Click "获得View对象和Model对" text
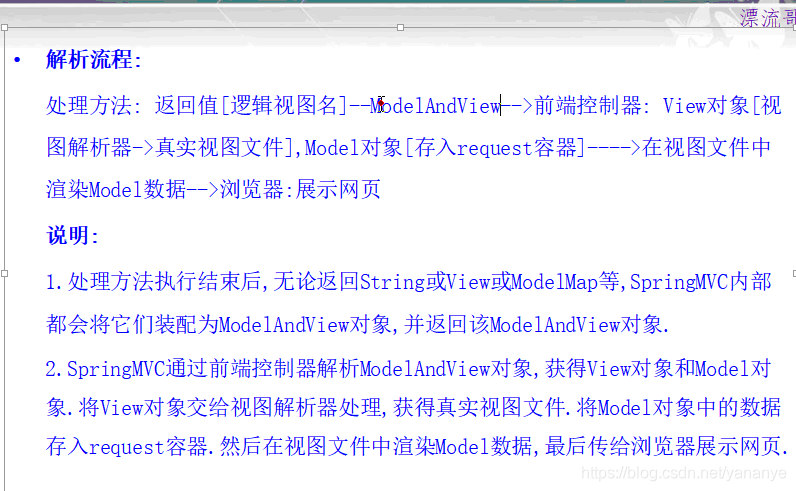The image size is (796, 491). (658, 369)
